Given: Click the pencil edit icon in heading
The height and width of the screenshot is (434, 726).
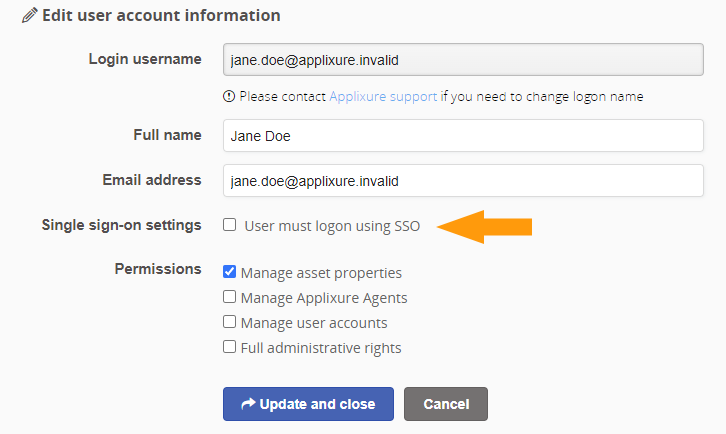Looking at the screenshot, I should [30, 15].
